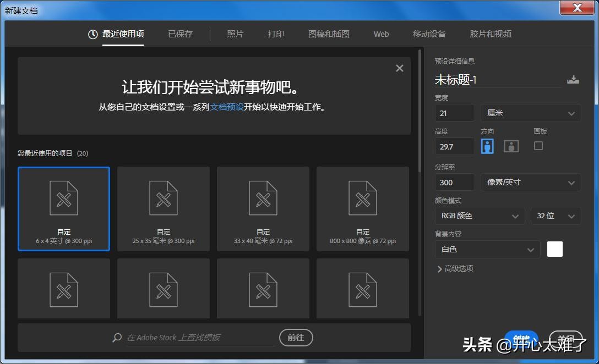Click the search magnifier for Adobe Stock
This screenshot has height=364, width=599.
pos(117,338)
